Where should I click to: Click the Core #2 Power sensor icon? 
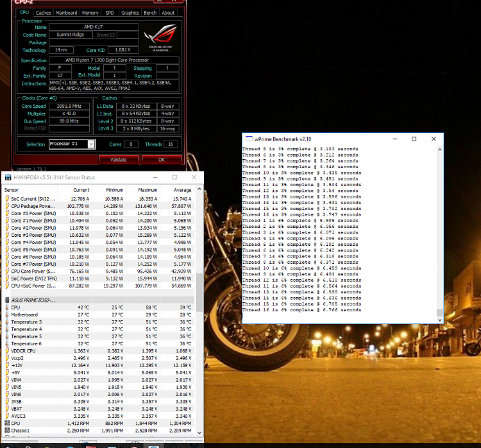click(x=7, y=228)
